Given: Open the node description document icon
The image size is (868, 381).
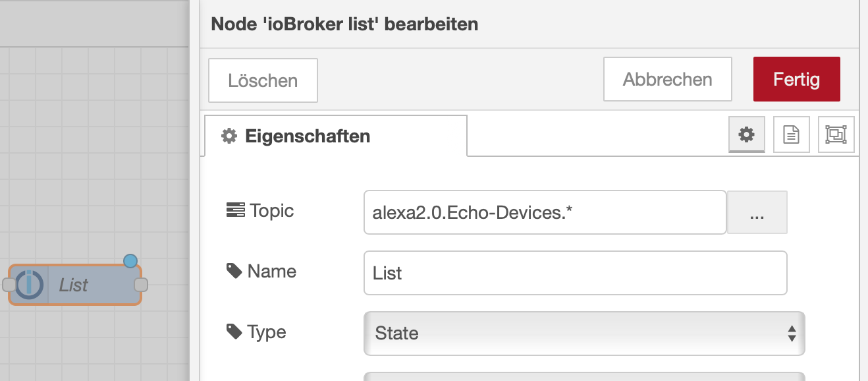Looking at the screenshot, I should (x=791, y=135).
